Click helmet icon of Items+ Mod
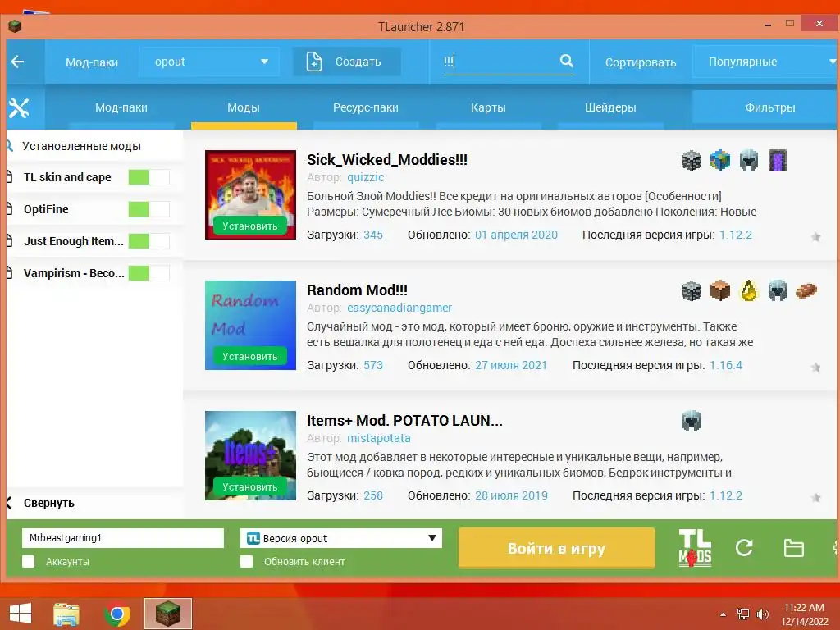The image size is (840, 630). click(x=691, y=421)
